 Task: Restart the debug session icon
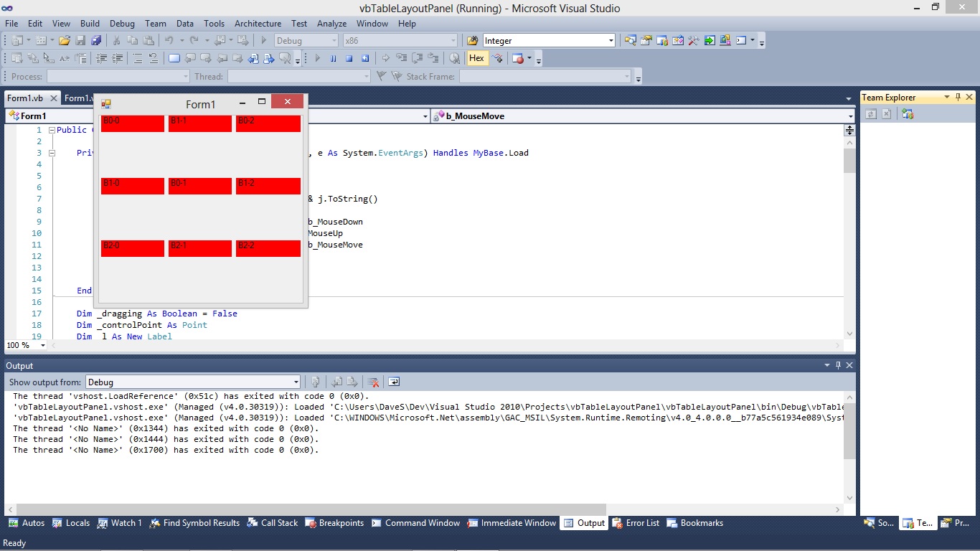tap(365, 59)
